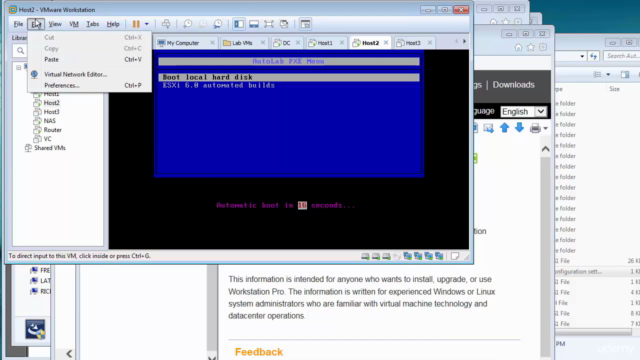The height and width of the screenshot is (360, 640).
Task: Select VC in the library tree
Action: 47,139
